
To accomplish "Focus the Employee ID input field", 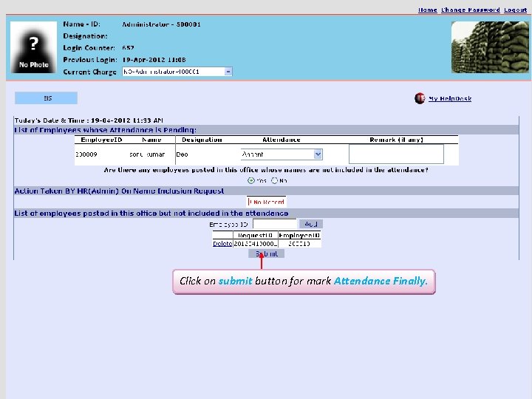I will tap(275, 224).
